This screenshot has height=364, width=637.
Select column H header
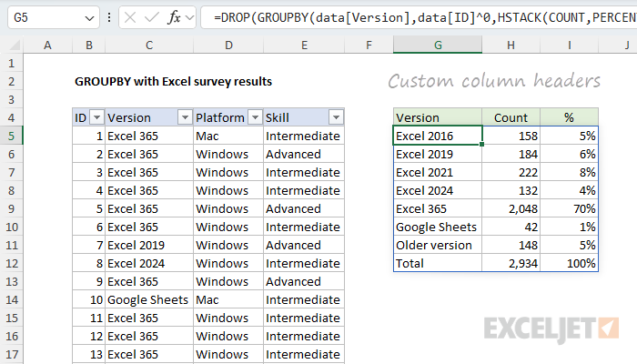[x=511, y=45]
